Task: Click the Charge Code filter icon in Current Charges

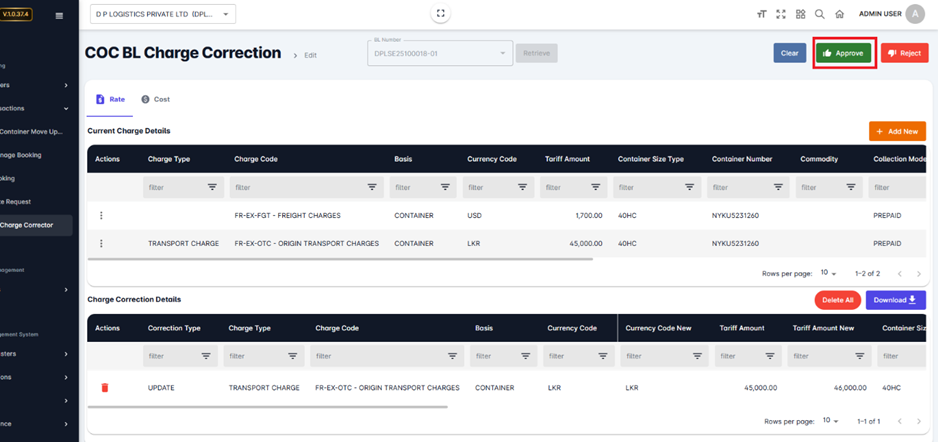Action: click(x=372, y=187)
